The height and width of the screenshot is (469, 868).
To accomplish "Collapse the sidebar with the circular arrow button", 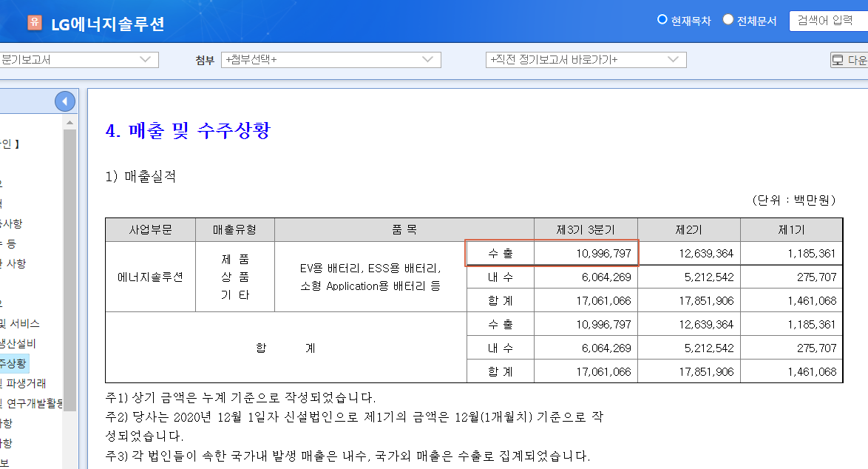I will 65,101.
